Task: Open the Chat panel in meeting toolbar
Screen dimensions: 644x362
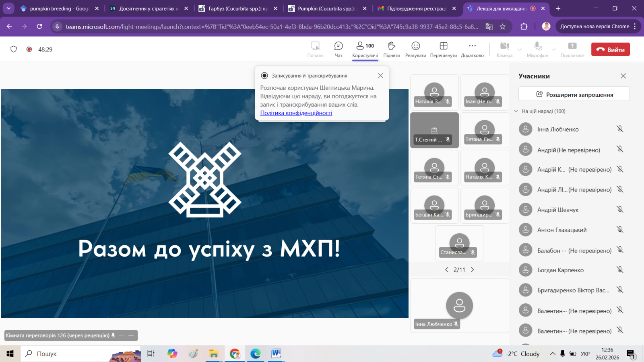Action: pos(339,49)
